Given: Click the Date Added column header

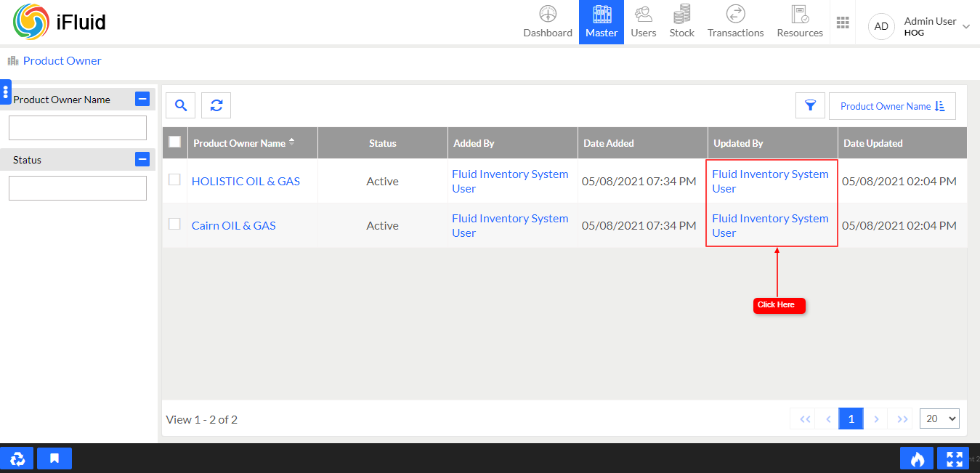Looking at the screenshot, I should point(643,143).
